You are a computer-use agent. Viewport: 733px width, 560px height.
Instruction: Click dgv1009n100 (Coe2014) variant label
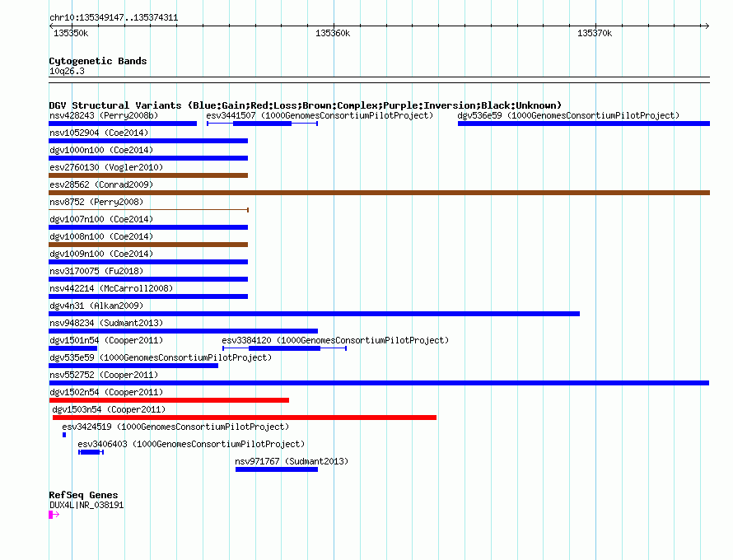pos(101,254)
